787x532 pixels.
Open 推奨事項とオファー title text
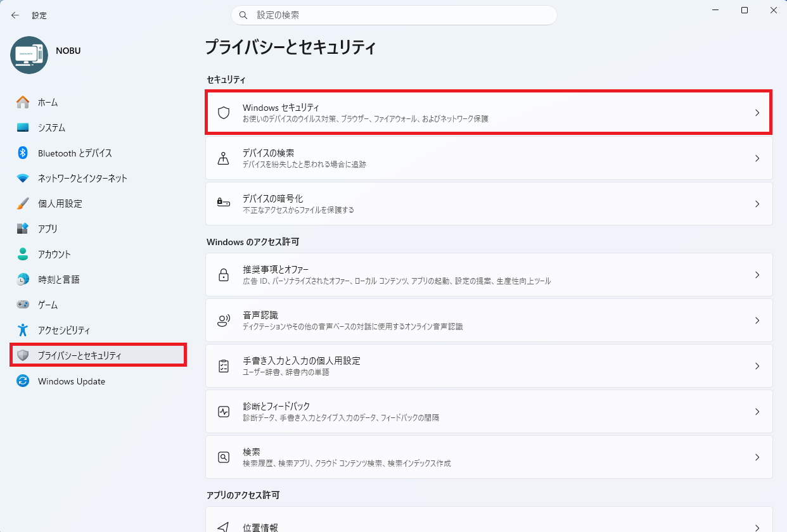pyautogui.click(x=276, y=270)
